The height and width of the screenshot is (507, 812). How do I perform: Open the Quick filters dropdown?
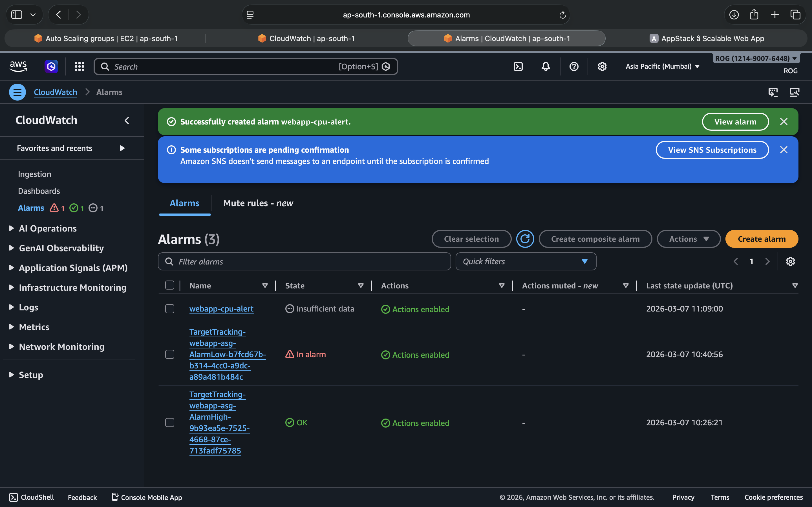coord(526,261)
